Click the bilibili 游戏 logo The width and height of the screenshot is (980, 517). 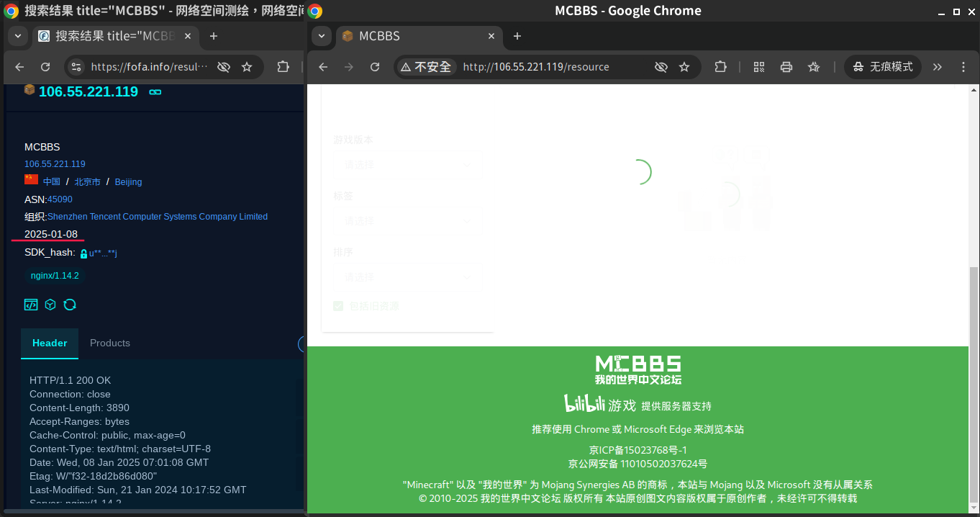(600, 404)
